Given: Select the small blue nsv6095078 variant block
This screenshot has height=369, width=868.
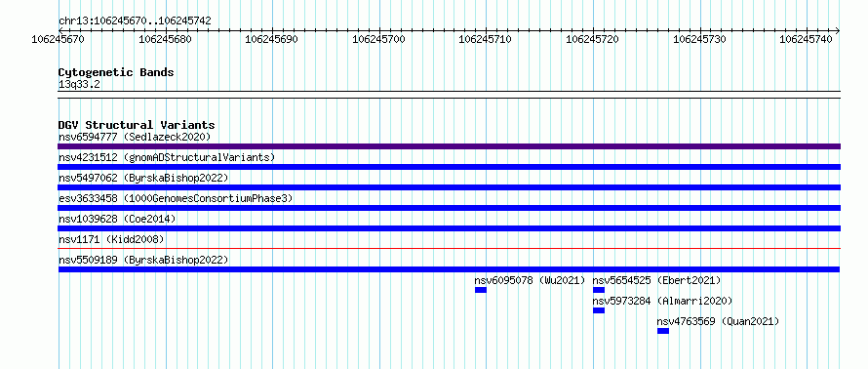Looking at the screenshot, I should (x=481, y=290).
